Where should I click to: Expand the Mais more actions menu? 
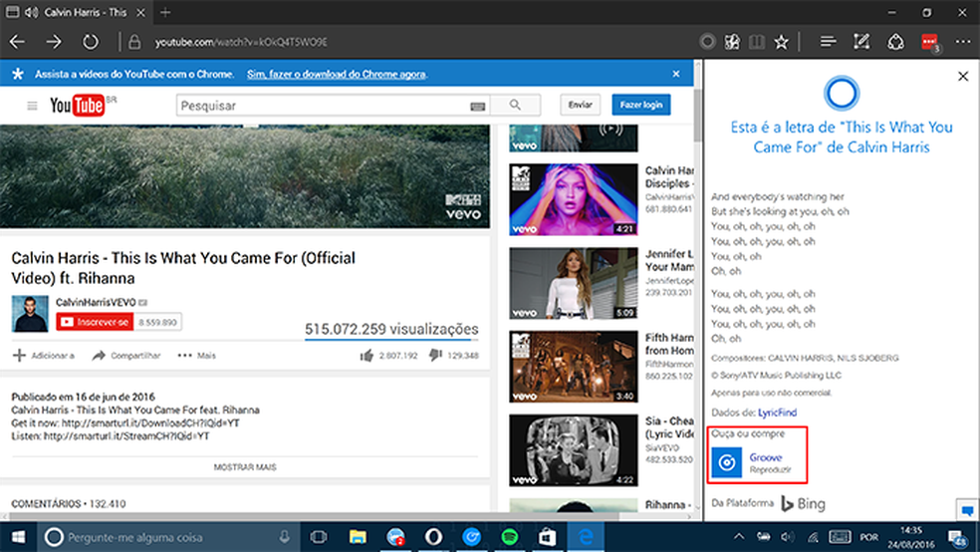(196, 355)
